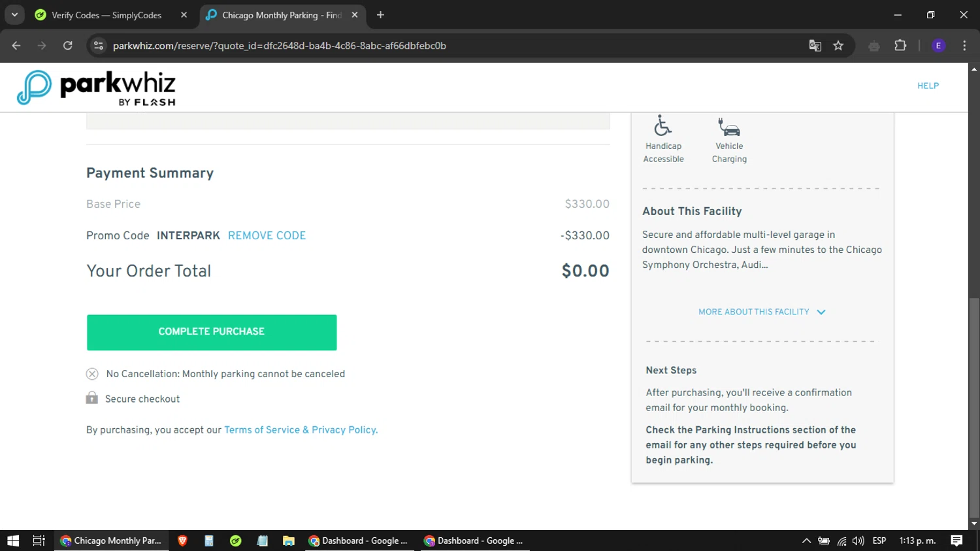The height and width of the screenshot is (551, 980).
Task: Open the SimplyCodes green taskbar icon
Action: coord(236,541)
